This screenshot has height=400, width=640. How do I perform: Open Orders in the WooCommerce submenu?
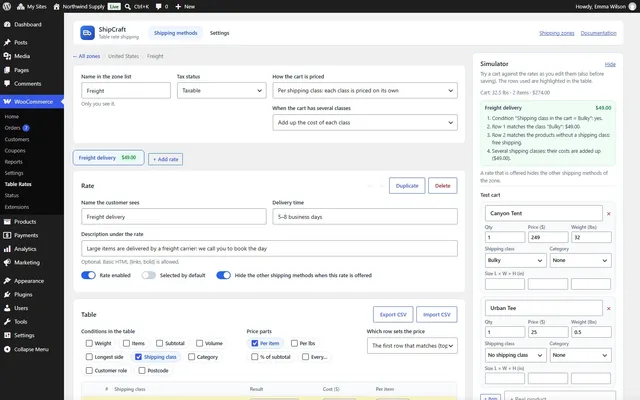(x=12, y=128)
